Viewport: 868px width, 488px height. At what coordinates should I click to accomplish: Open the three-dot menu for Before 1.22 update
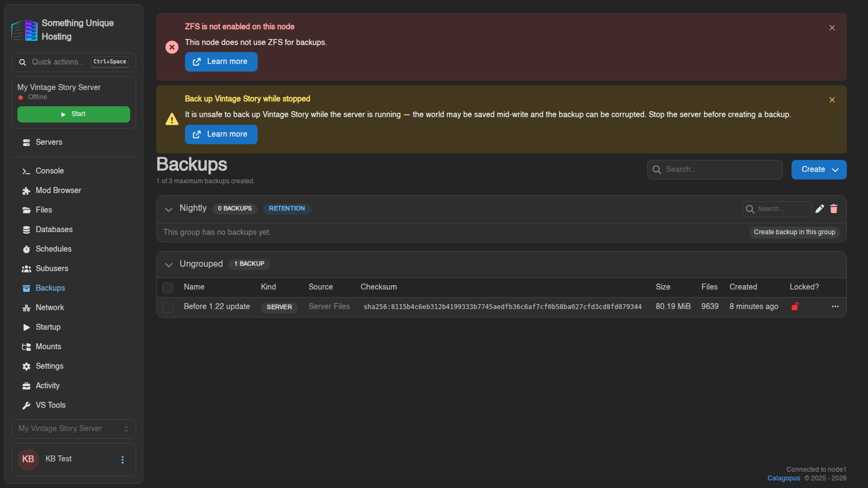(835, 306)
